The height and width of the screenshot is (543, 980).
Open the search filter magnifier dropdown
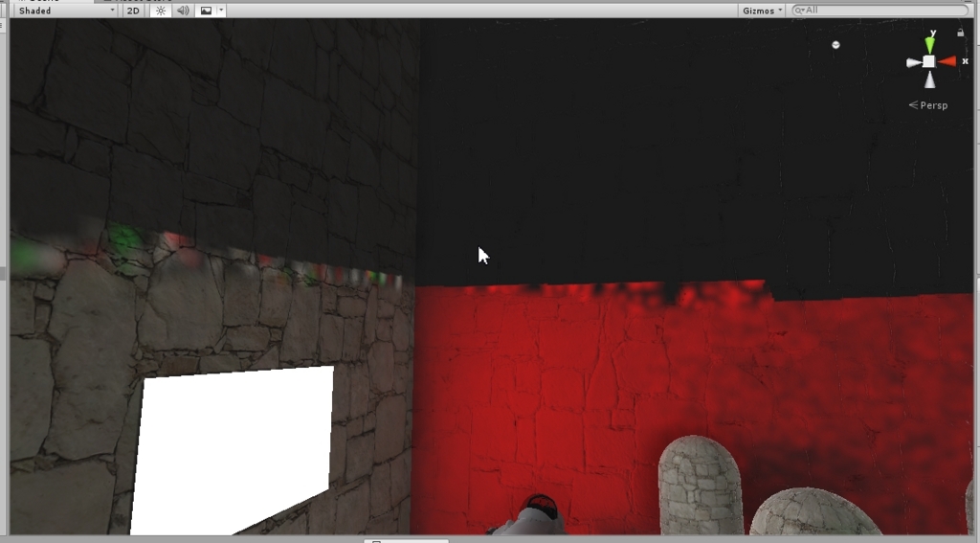(x=799, y=10)
